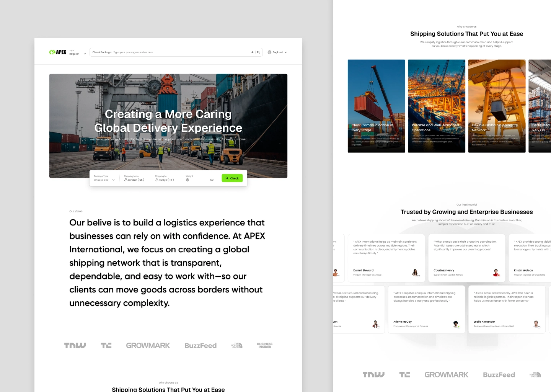Click the GROWMARK logo in the right page
The width and height of the screenshot is (551, 392).
[x=447, y=375]
